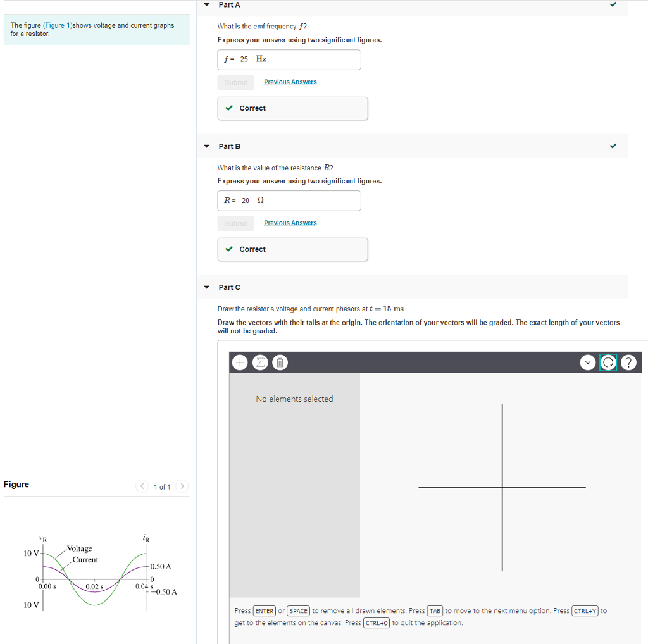
Task: Open Previous Answers link for Part B
Action: (x=290, y=223)
